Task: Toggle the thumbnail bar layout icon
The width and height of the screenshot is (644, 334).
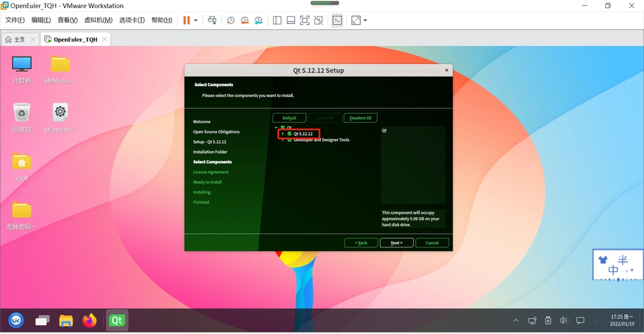Action: tap(291, 20)
